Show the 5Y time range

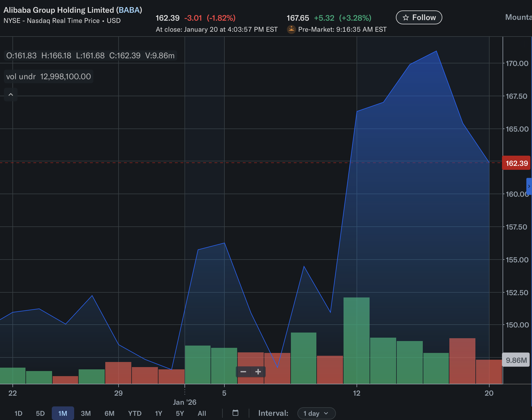[x=180, y=413]
